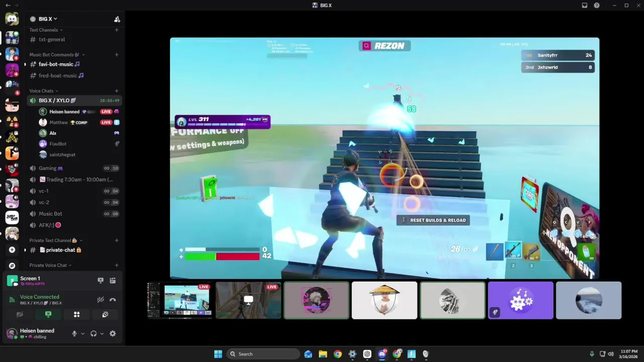Join the AFK voice channel
The width and height of the screenshot is (644, 362).
coord(74,225)
